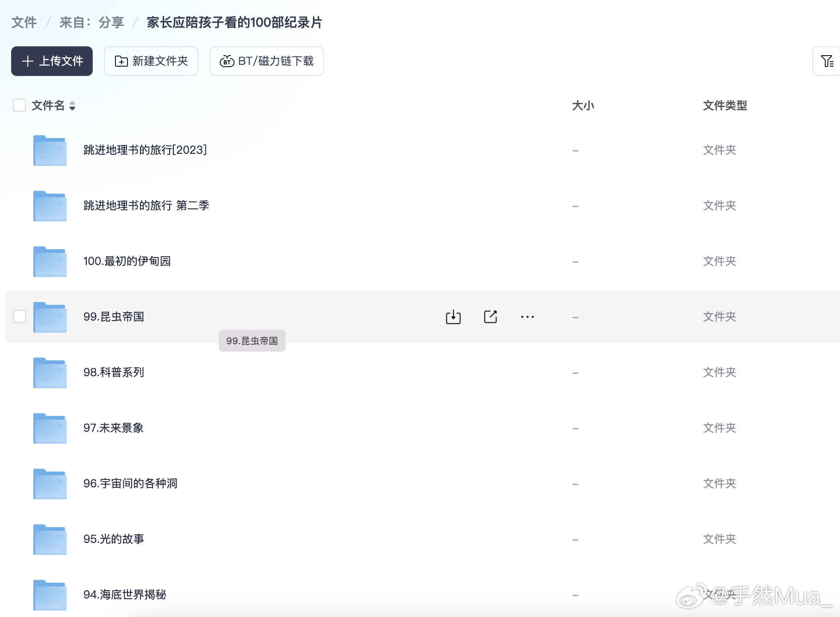Viewport: 840px width, 617px height.
Task: Download the 99.昆虫帝国 folder via download icon
Action: (x=453, y=317)
